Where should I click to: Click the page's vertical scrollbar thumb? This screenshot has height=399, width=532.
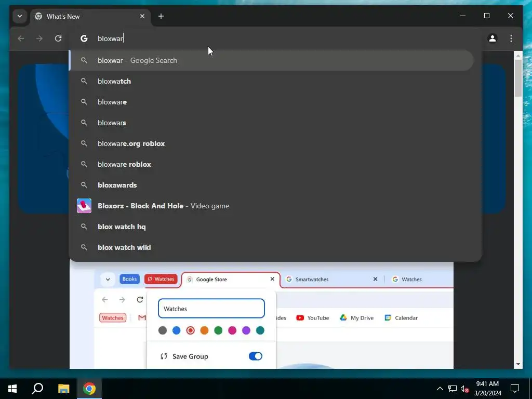point(518,78)
